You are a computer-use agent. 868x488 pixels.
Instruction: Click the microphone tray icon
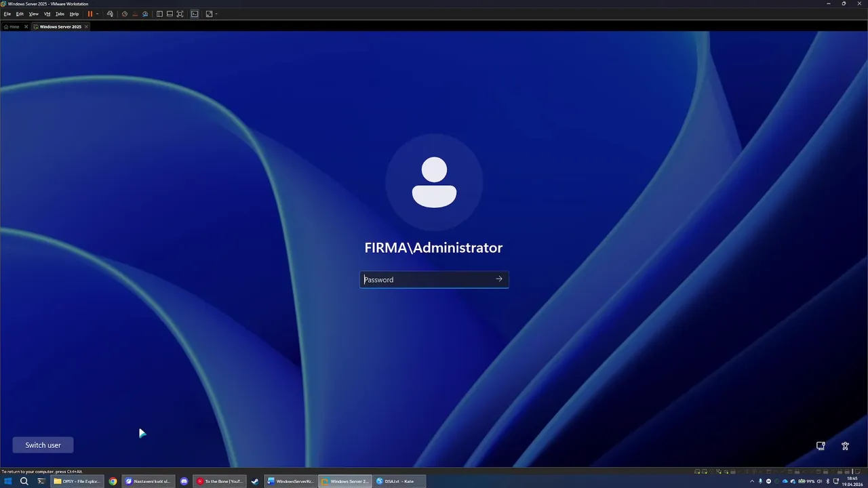(760, 481)
